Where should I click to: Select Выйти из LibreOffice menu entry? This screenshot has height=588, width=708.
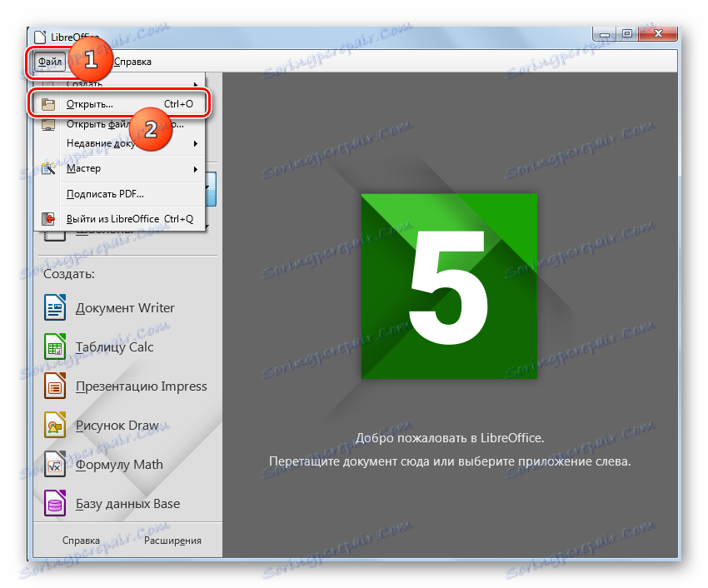pyautogui.click(x=120, y=219)
